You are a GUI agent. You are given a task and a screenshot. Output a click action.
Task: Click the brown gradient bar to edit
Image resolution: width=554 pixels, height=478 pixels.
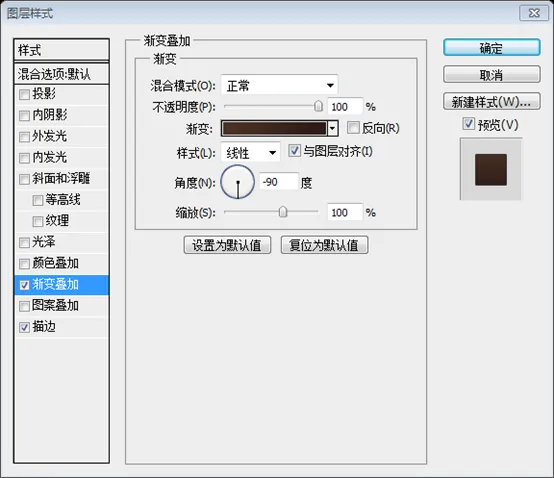pyautogui.click(x=274, y=129)
